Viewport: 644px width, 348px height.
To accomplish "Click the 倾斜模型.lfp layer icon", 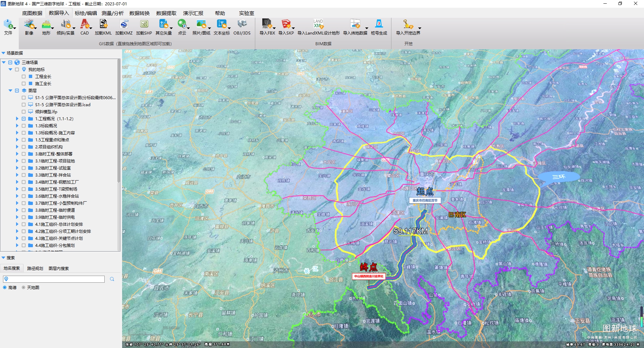I will [x=31, y=112].
